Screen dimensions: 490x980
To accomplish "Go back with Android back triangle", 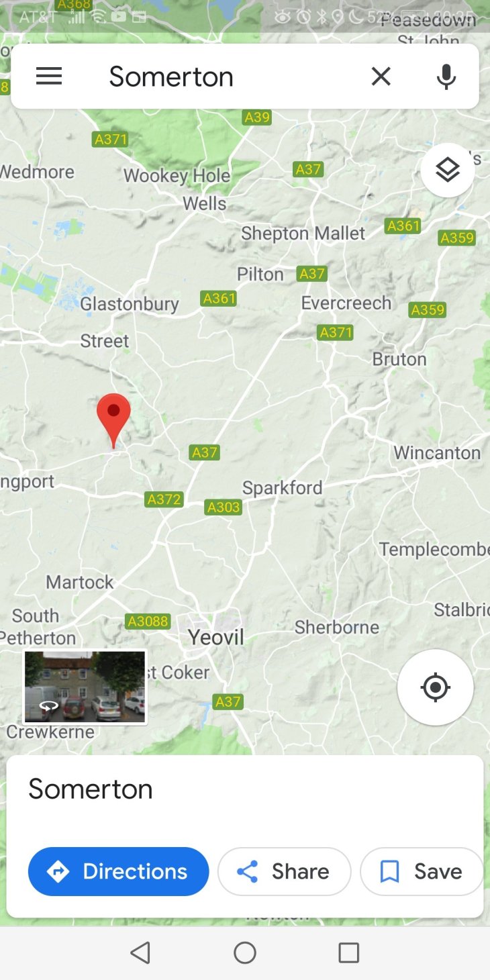I will (x=140, y=952).
